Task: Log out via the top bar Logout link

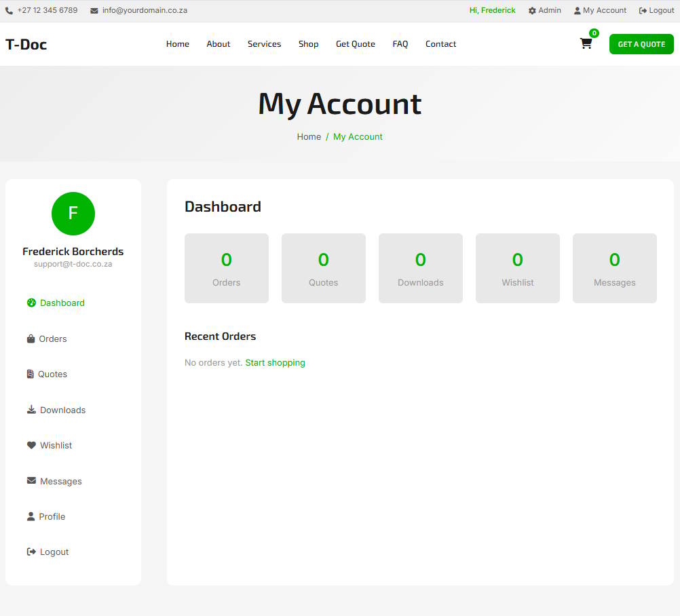Action: pyautogui.click(x=657, y=11)
